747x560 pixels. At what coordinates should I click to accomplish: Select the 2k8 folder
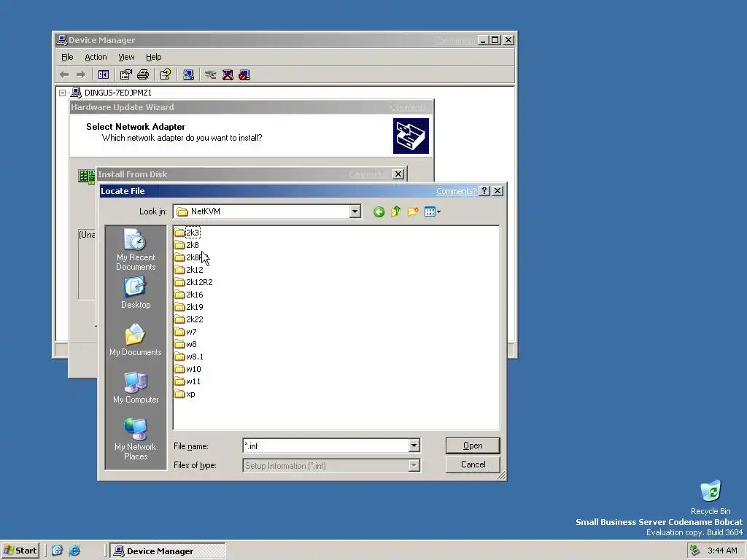[187, 245]
